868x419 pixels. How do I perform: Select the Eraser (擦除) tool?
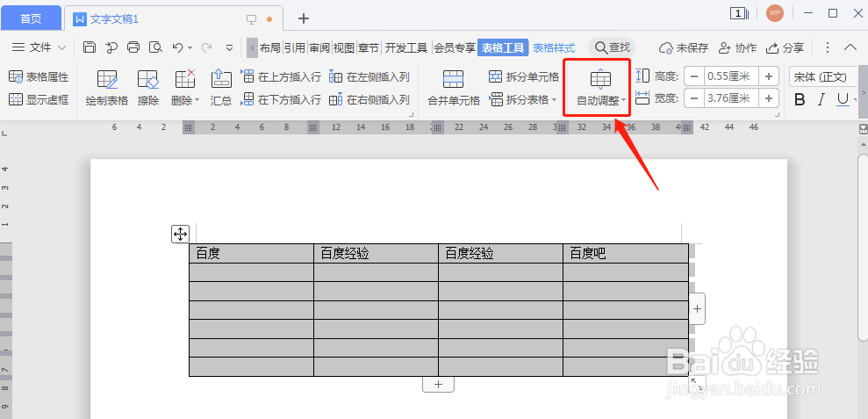tap(147, 88)
